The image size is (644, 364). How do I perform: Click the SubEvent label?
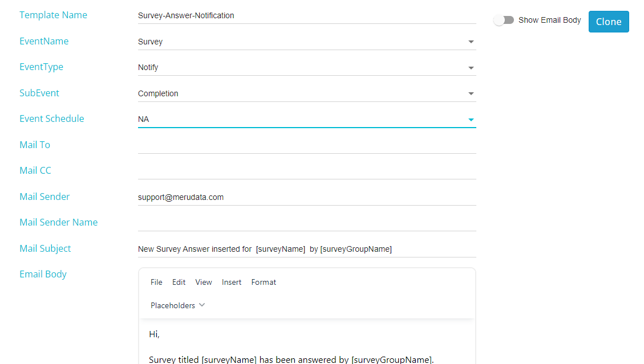[x=39, y=93]
